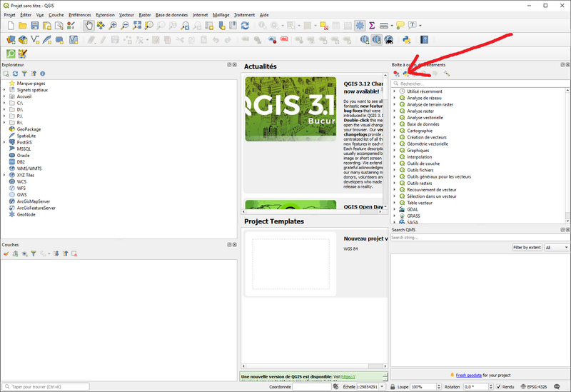Open the Traitement menu
Image resolution: width=571 pixels, height=392 pixels.
point(244,14)
